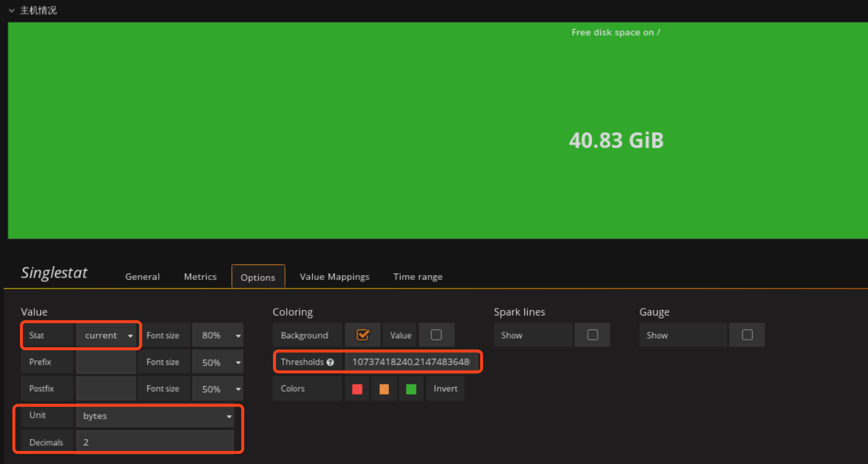Open the Time range tab
This screenshot has width=868, height=464.
pos(417,277)
